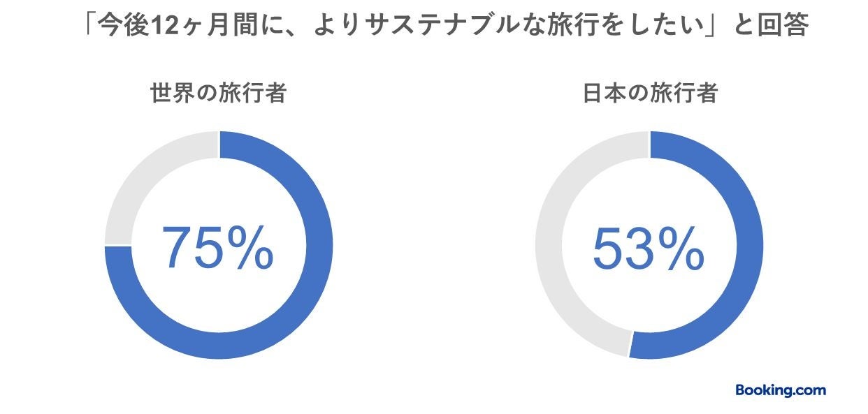Click the Booking.com logo
The image size is (868, 414).
coord(780,391)
